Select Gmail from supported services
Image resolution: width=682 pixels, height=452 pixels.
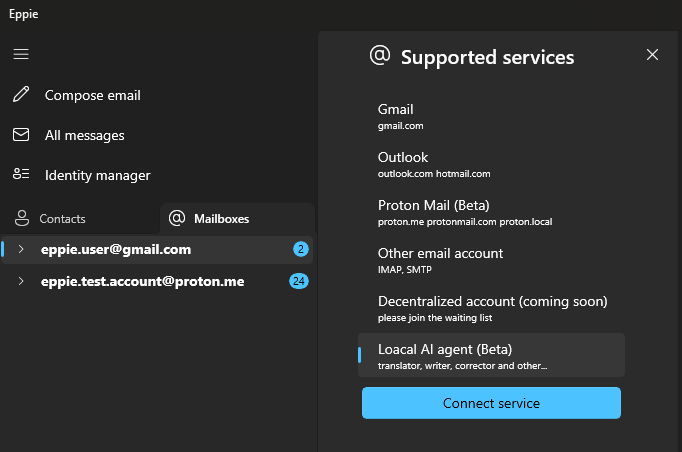coord(491,117)
